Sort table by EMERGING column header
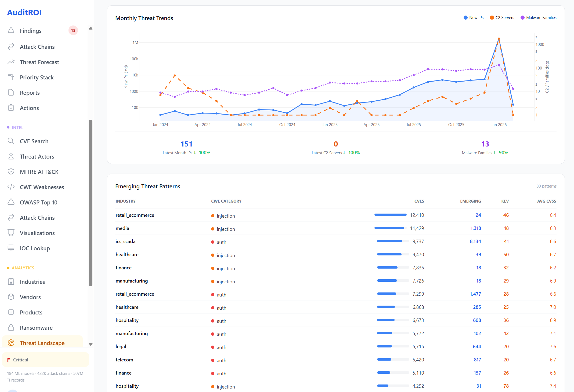The height and width of the screenshot is (392, 574). point(471,201)
